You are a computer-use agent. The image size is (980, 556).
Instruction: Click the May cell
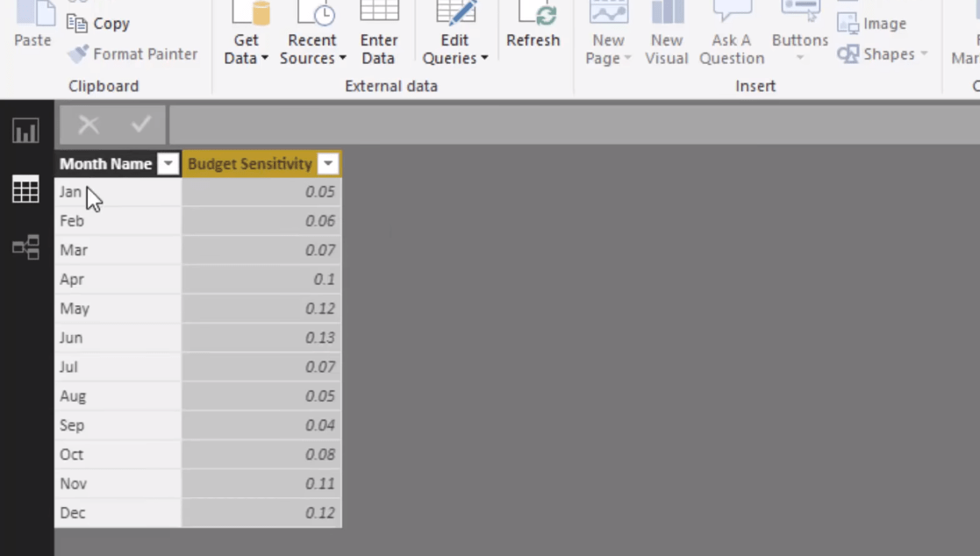(x=118, y=309)
